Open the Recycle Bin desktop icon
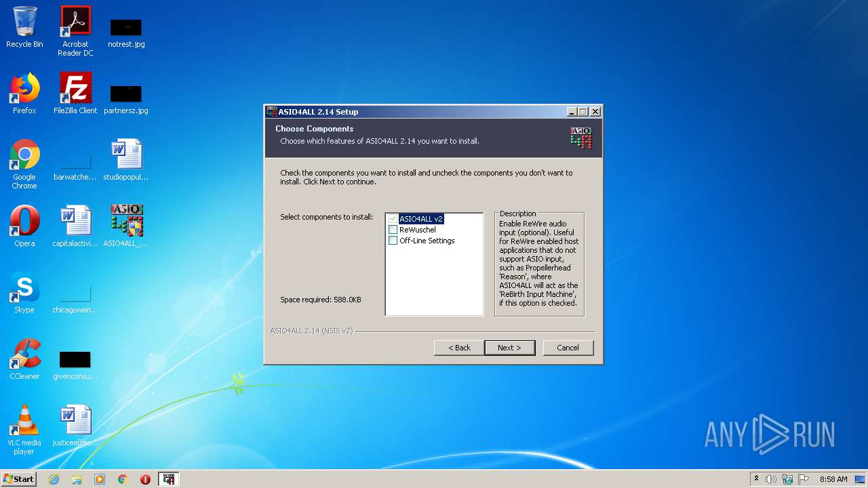This screenshot has height=488, width=868. tap(24, 27)
